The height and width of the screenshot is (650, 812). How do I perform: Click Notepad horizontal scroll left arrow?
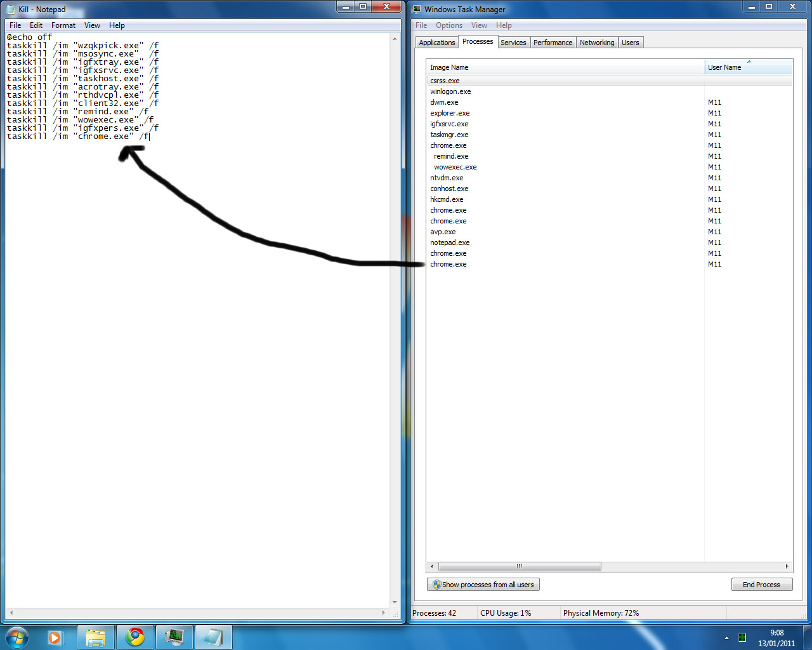point(11,613)
